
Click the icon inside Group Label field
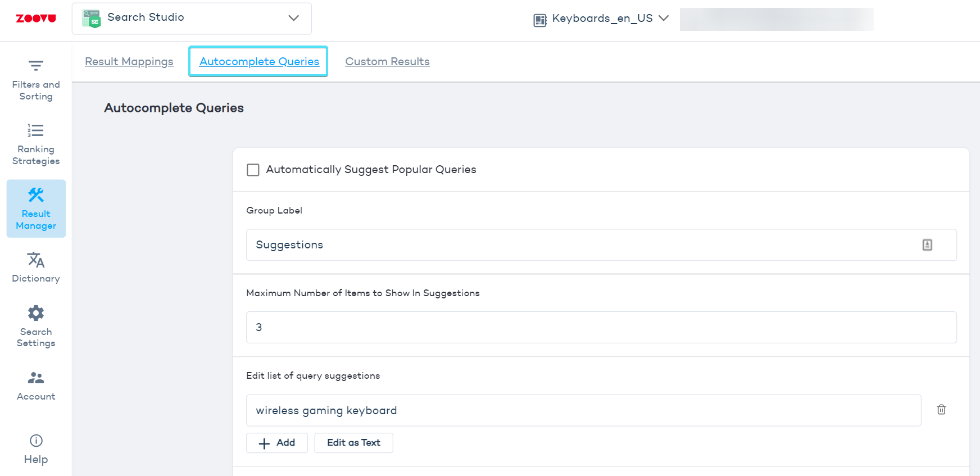click(x=927, y=245)
